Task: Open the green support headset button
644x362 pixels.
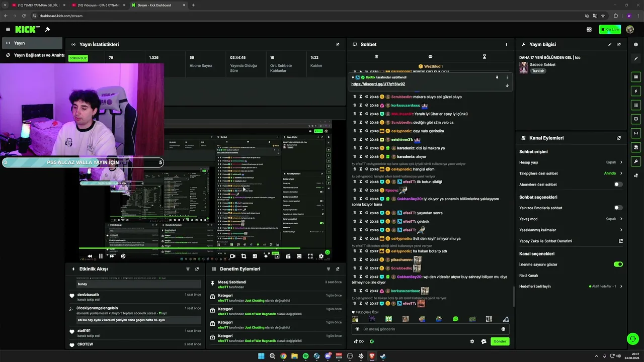Action: pyautogui.click(x=633, y=339)
